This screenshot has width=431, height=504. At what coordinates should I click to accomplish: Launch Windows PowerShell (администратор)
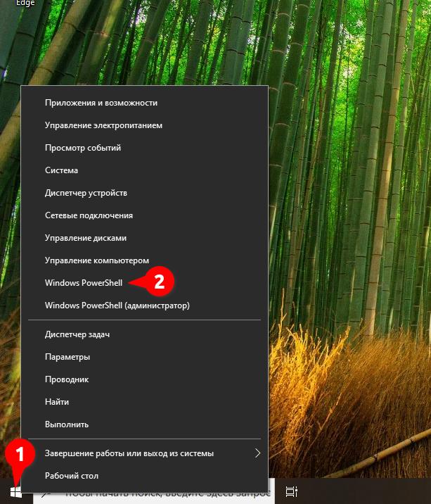tap(145, 305)
